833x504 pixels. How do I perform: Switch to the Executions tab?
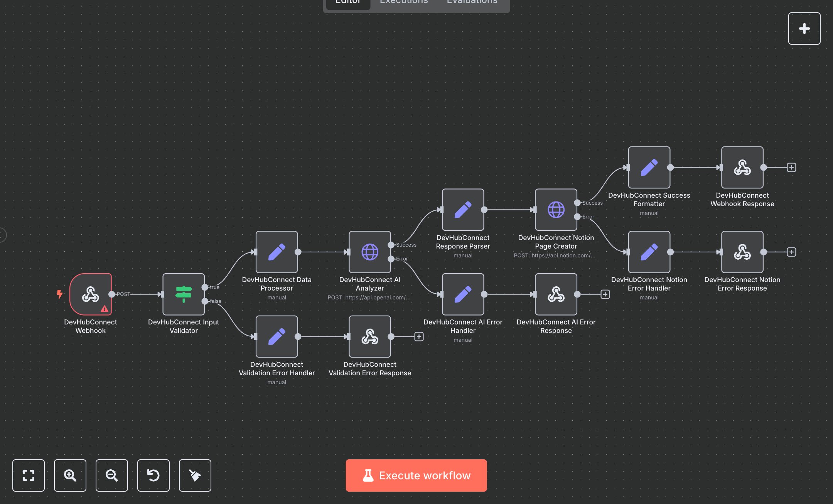(403, 2)
